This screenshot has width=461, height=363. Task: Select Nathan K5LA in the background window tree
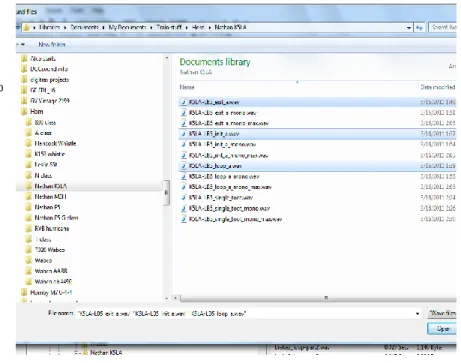point(106,352)
